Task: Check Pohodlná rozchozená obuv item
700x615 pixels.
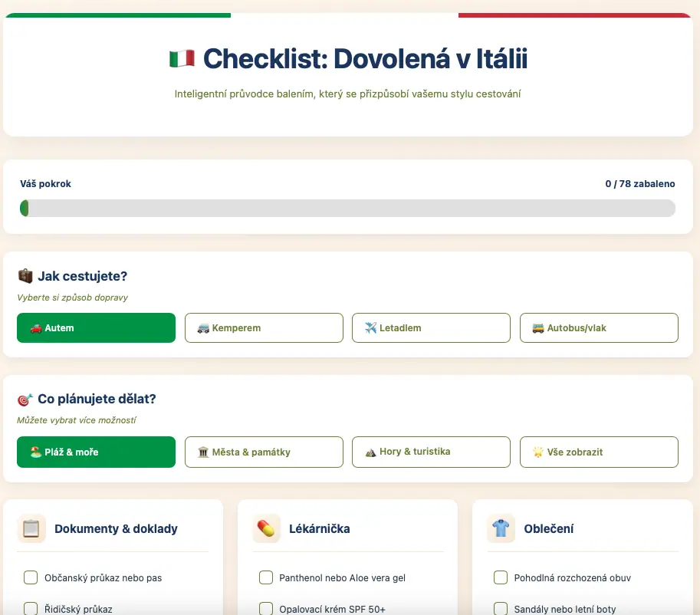Action: (501, 577)
